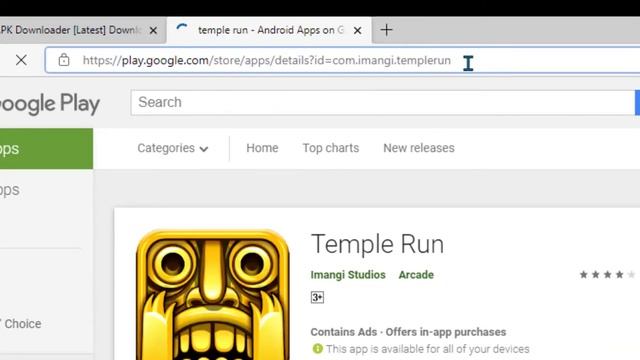Click the blue search button
The height and width of the screenshot is (360, 640).
637,102
